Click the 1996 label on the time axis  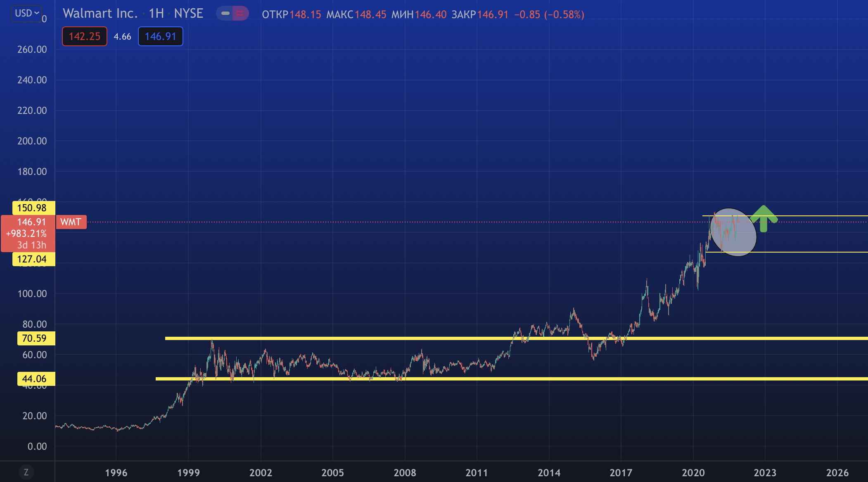tap(116, 473)
